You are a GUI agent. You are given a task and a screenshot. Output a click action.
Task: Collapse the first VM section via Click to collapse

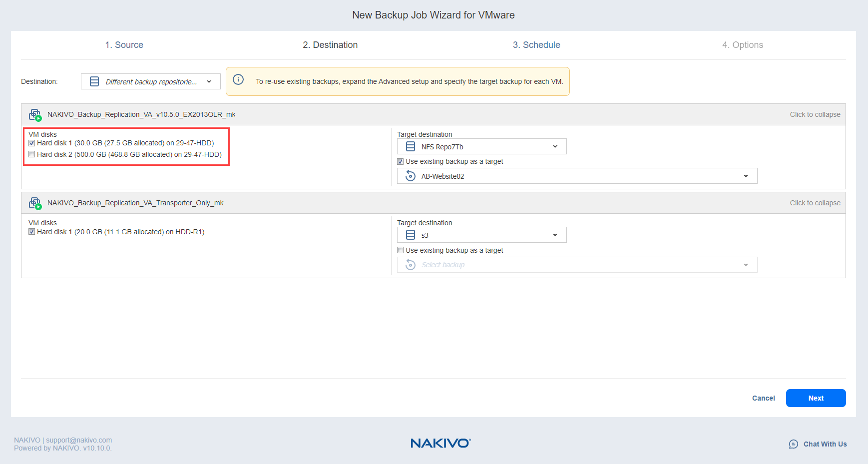pos(815,115)
